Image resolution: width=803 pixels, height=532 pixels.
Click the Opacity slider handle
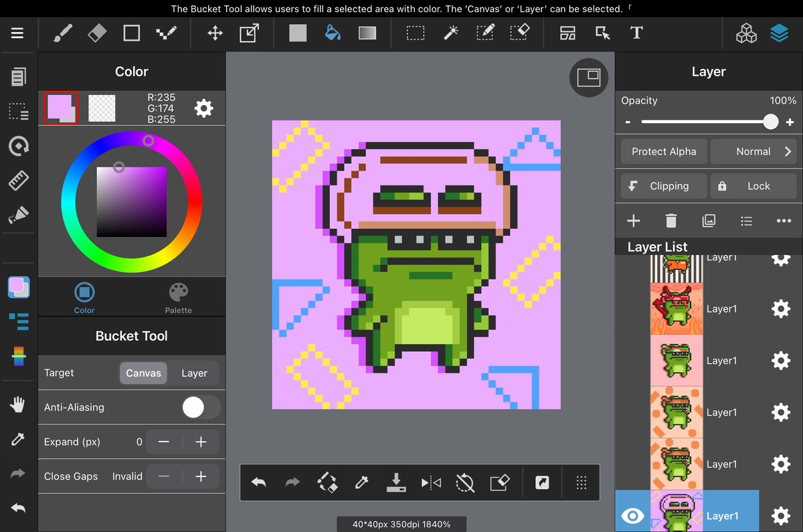tap(771, 122)
